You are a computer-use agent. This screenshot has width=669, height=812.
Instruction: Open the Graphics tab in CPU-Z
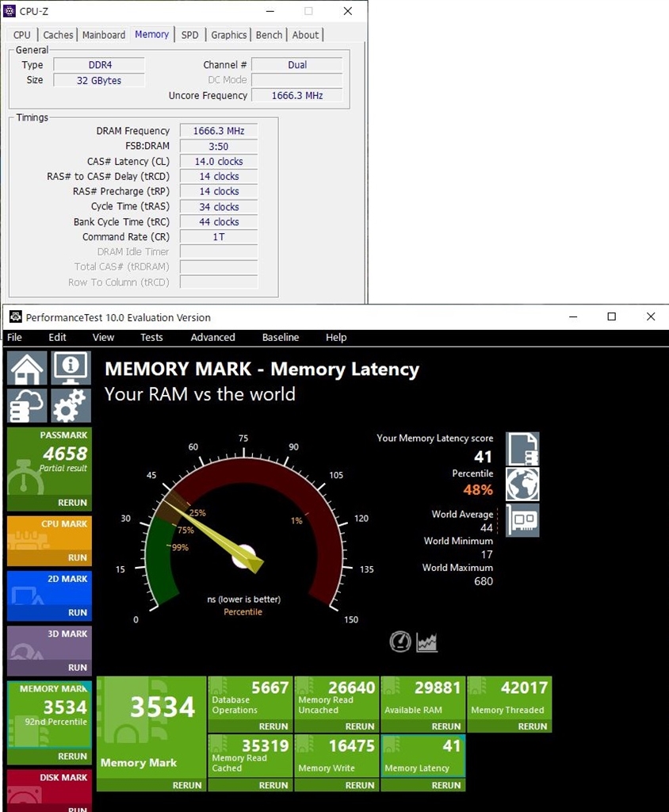(228, 35)
